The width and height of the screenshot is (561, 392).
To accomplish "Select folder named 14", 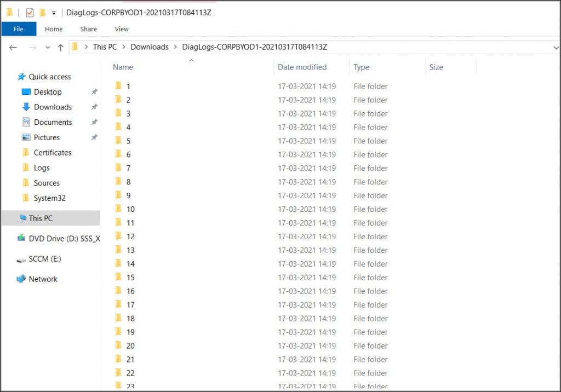I will click(x=130, y=264).
